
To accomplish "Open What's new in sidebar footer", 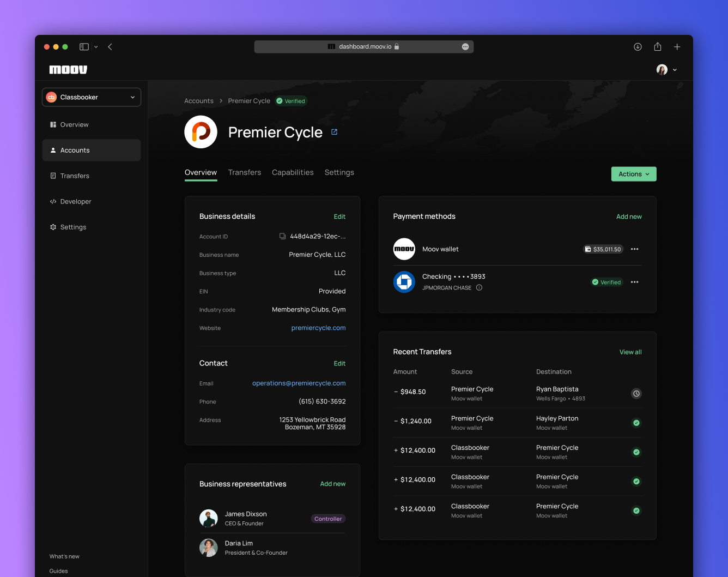I will (x=64, y=556).
